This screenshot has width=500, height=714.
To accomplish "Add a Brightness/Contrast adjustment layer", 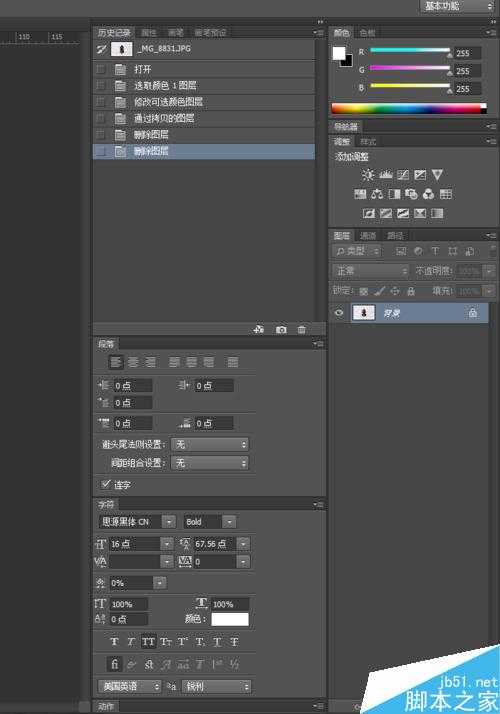I will (367, 175).
